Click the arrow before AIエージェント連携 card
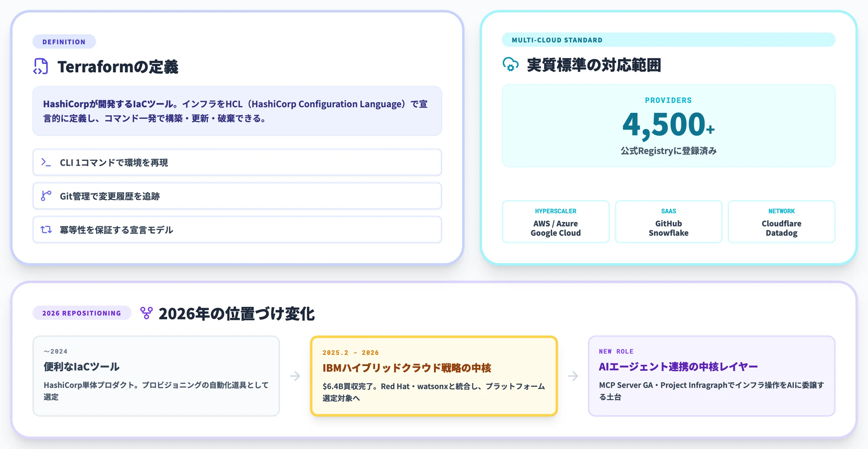 (573, 376)
